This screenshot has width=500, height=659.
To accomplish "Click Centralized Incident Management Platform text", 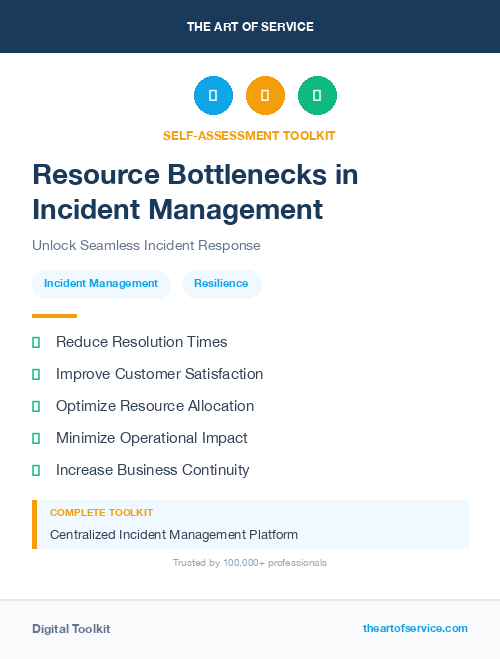I will point(174,535).
